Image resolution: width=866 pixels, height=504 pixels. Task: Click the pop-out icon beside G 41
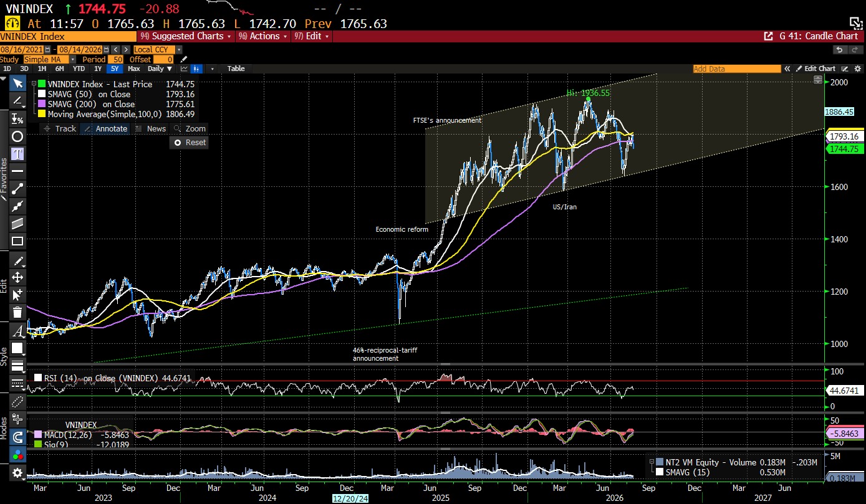768,36
